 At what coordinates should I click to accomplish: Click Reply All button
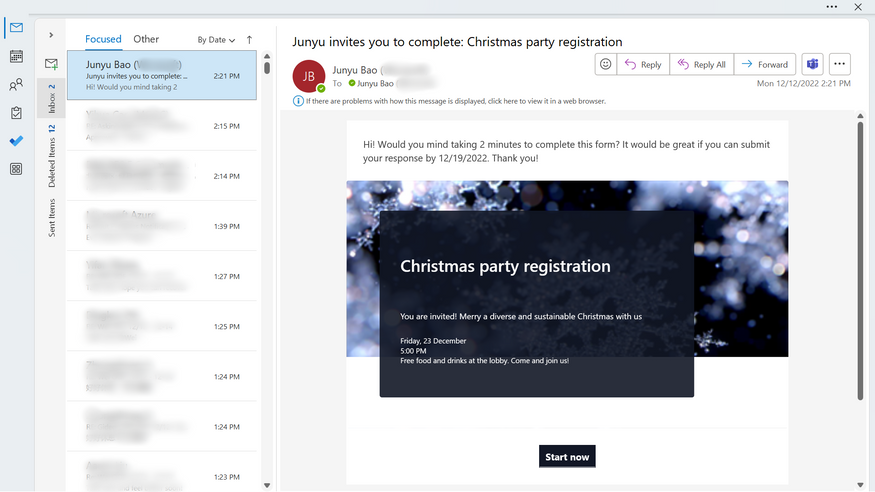(701, 64)
